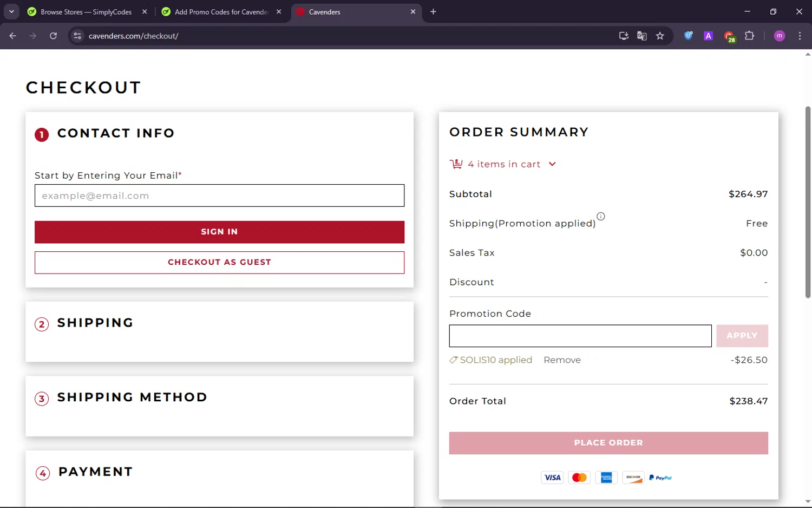Click the PLACE ORDER button
Image resolution: width=812 pixels, height=508 pixels.
point(608,443)
